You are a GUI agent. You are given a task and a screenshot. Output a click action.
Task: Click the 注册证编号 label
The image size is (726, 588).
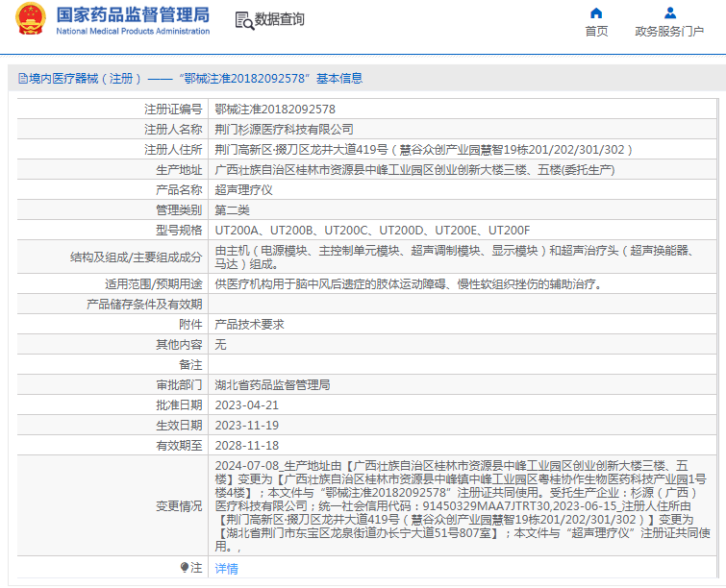(x=173, y=110)
